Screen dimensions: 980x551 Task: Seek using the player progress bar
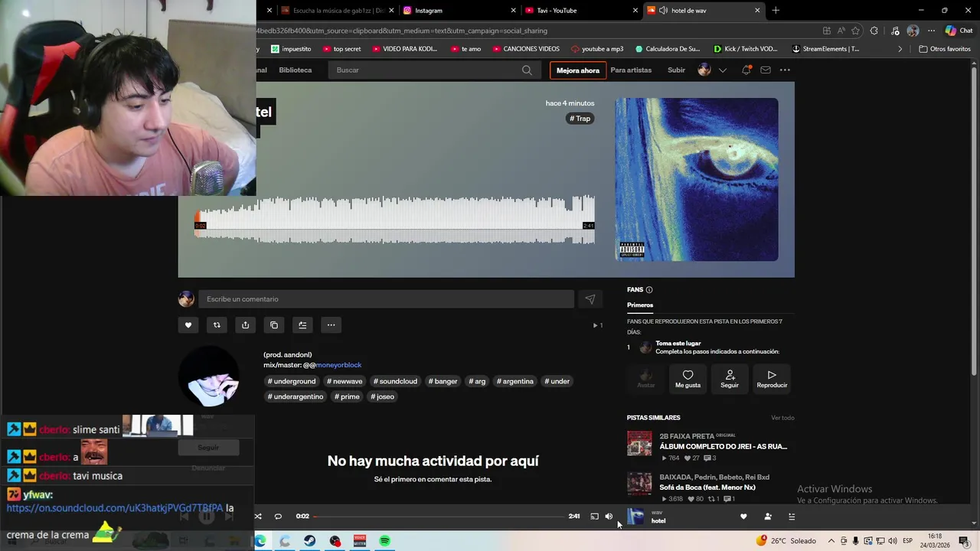439,517
